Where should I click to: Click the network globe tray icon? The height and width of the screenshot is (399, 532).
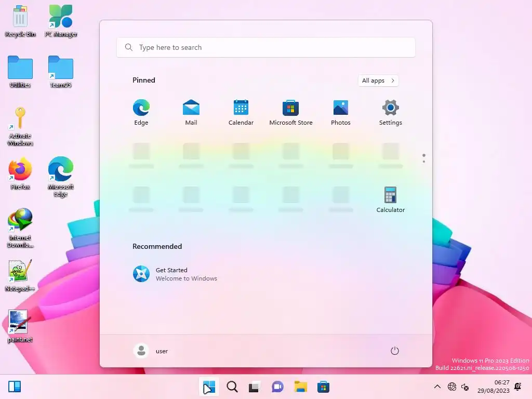point(452,387)
